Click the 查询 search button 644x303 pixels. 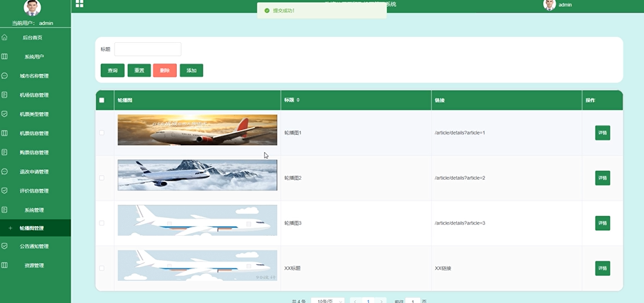click(x=113, y=71)
